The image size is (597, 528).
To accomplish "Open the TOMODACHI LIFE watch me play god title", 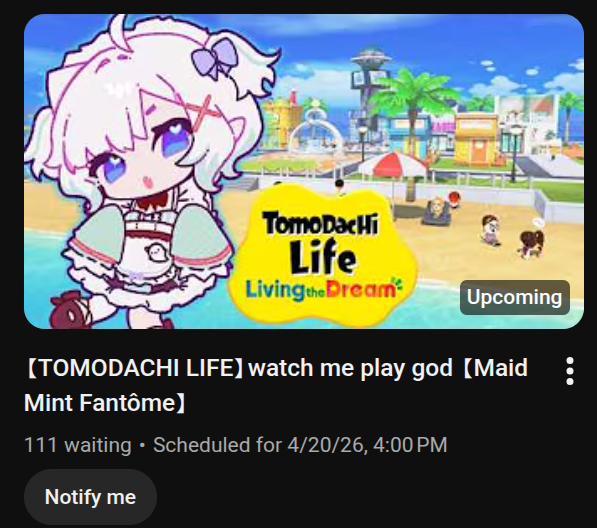I will point(276,385).
